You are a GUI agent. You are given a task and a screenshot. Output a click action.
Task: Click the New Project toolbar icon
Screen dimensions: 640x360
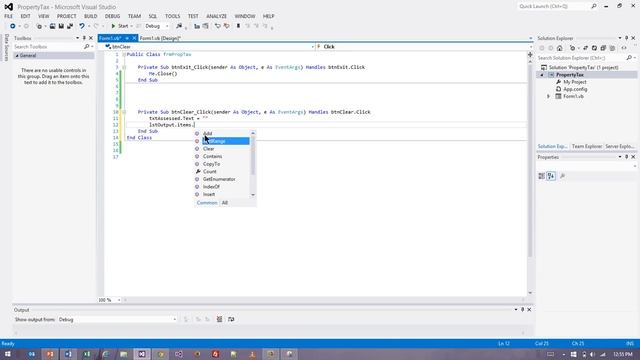click(39, 26)
